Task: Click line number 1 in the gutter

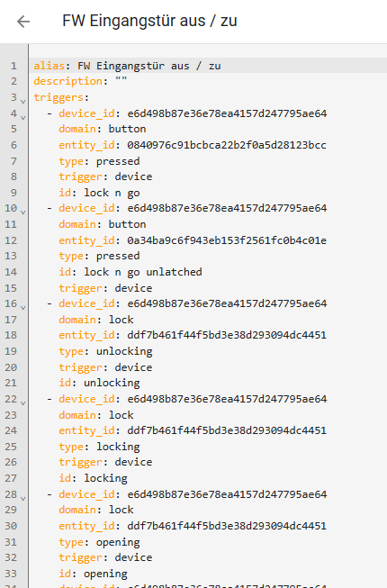Action: click(13, 66)
